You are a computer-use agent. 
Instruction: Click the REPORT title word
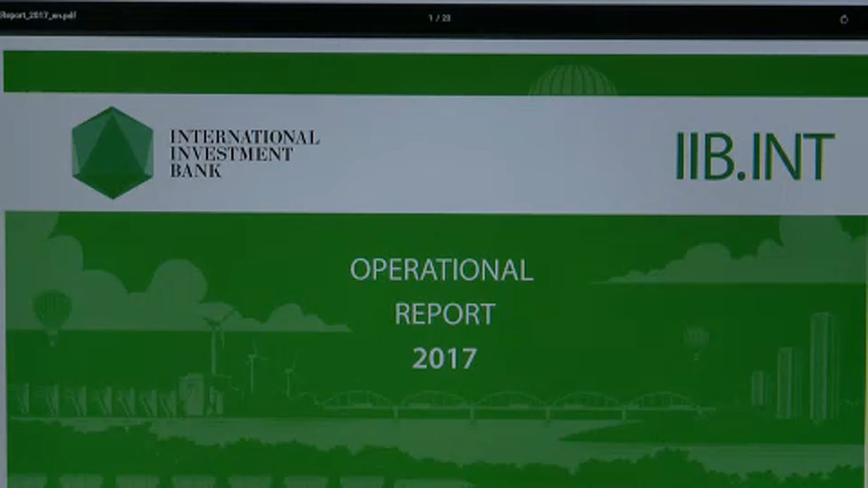coord(445,314)
